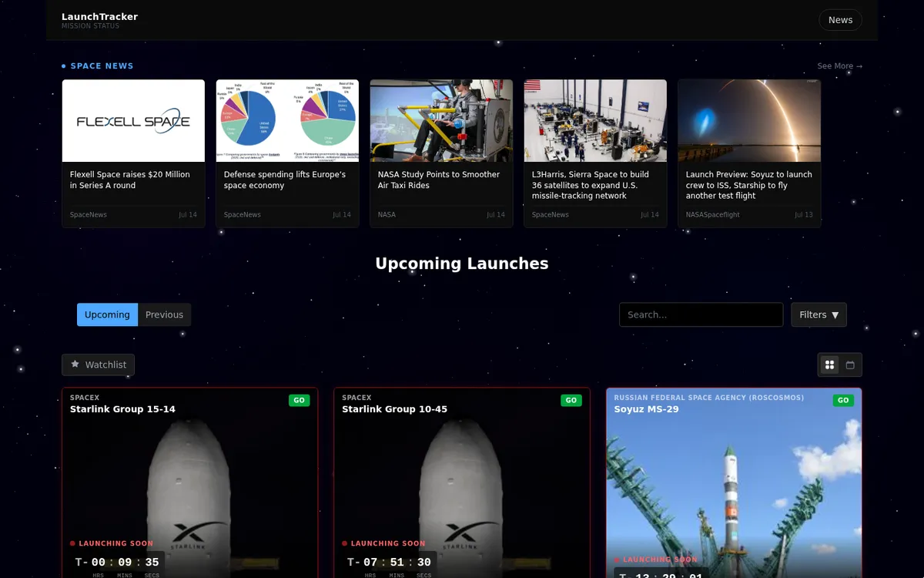Viewport: 924px width, 578px height.
Task: Open satellite factory news thumbnail
Action: pos(595,121)
